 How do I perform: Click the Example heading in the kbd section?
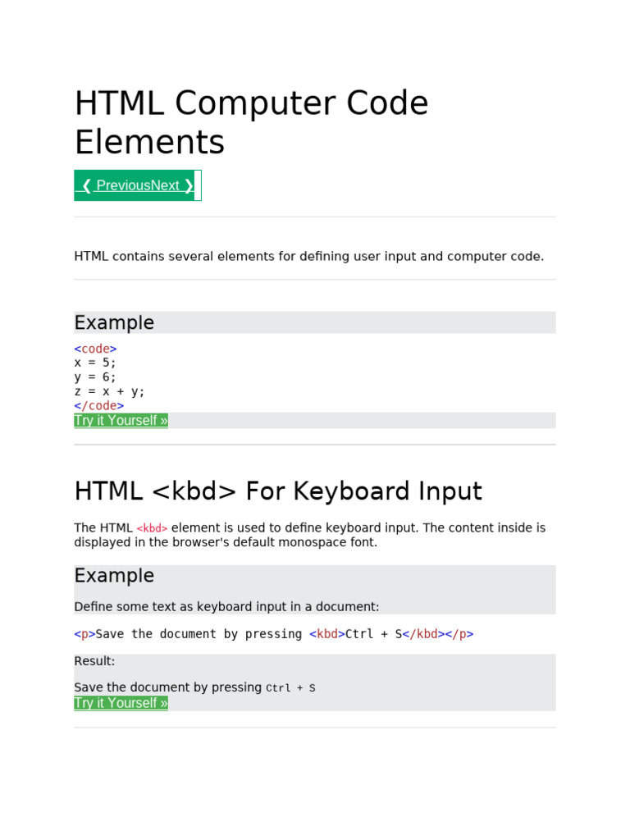pyautogui.click(x=114, y=576)
